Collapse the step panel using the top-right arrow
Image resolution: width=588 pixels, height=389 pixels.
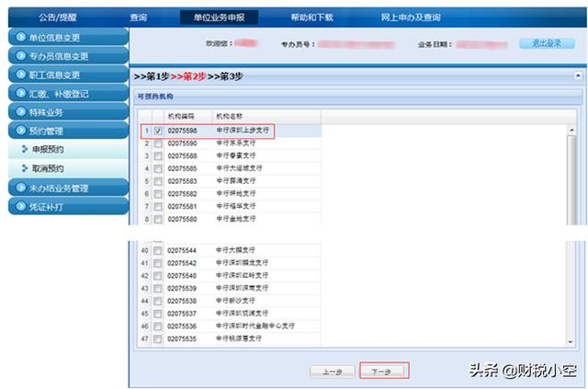tap(578, 75)
